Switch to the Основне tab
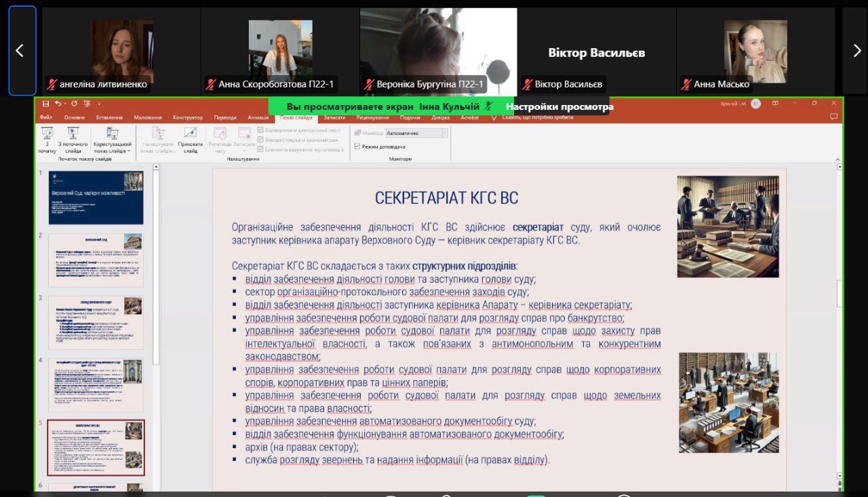The height and width of the screenshot is (497, 868). coord(75,117)
